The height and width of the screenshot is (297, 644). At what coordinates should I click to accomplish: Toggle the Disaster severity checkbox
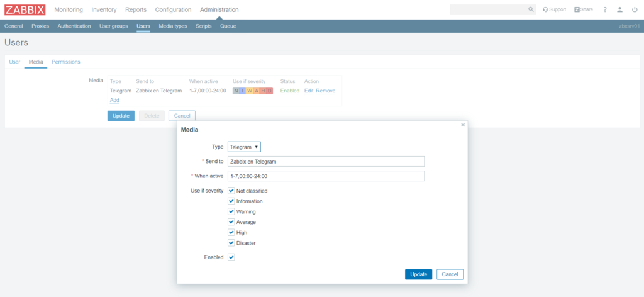[231, 243]
